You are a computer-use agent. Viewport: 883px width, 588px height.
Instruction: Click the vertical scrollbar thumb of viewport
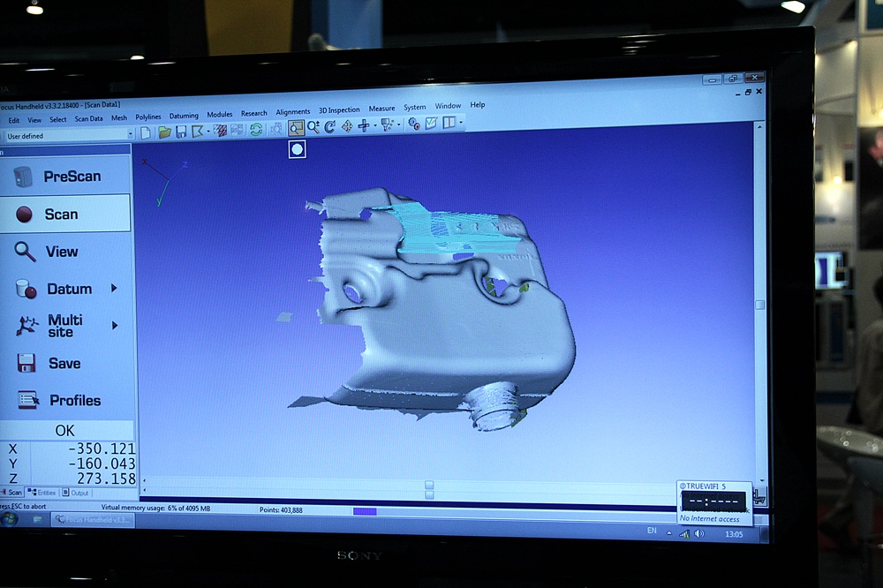[x=759, y=305]
